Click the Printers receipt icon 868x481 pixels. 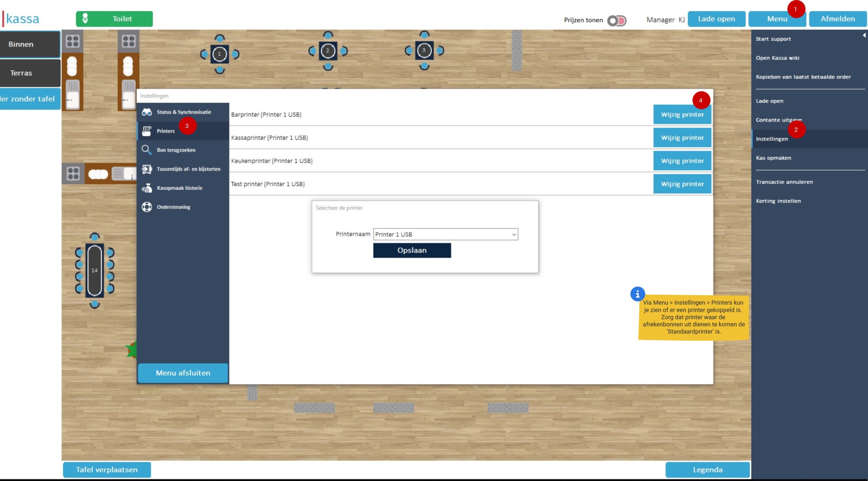(146, 131)
